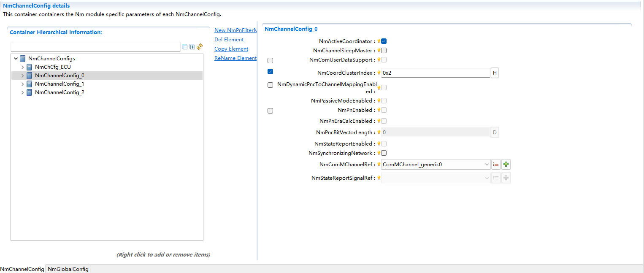The width and height of the screenshot is (644, 273).
Task: Uncheck the NmActiveCoordinator checkbox
Action: coord(384,41)
